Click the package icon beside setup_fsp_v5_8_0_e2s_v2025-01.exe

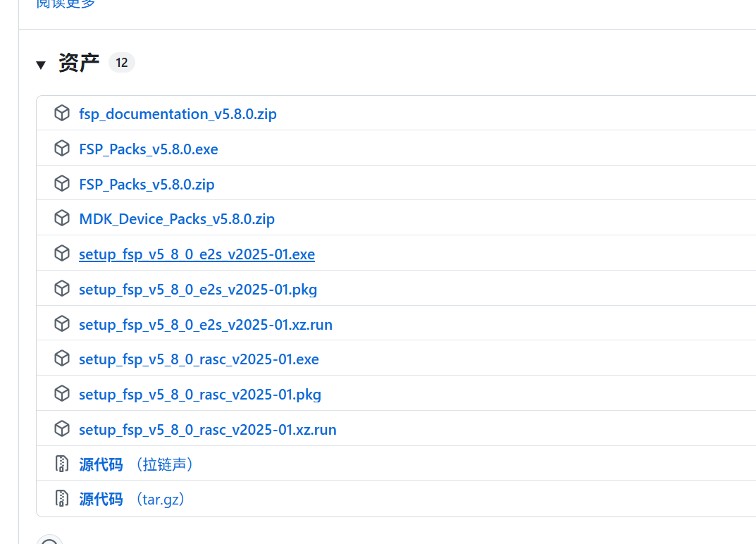pyautogui.click(x=62, y=254)
